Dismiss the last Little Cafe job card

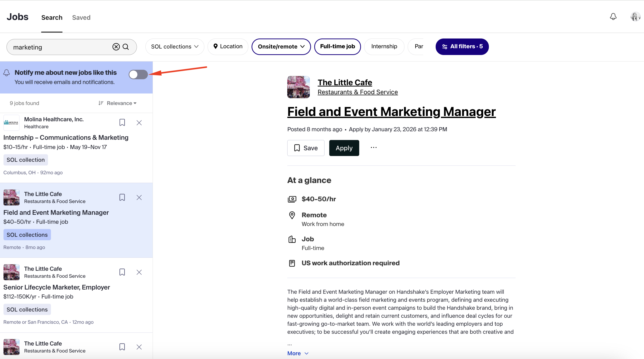click(139, 347)
